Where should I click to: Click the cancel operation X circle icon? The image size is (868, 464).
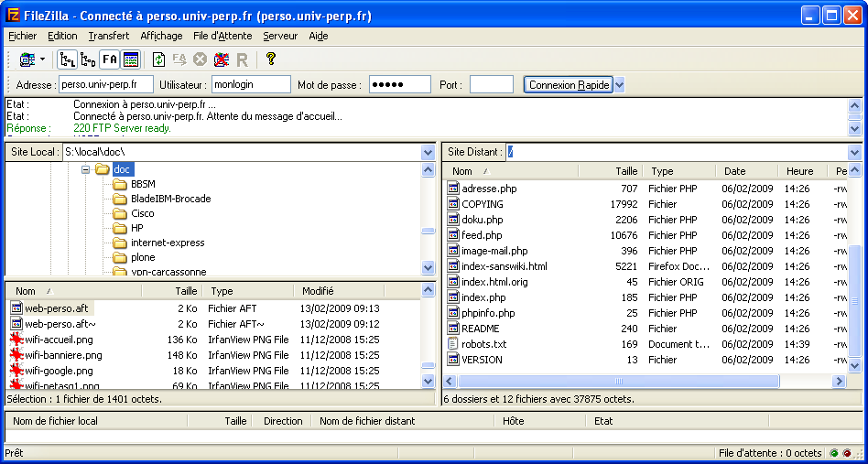200,59
